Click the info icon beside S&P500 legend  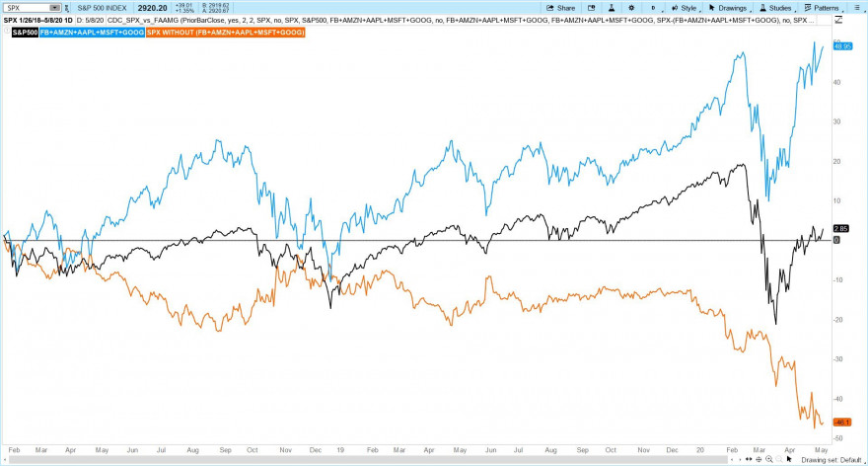(7, 33)
